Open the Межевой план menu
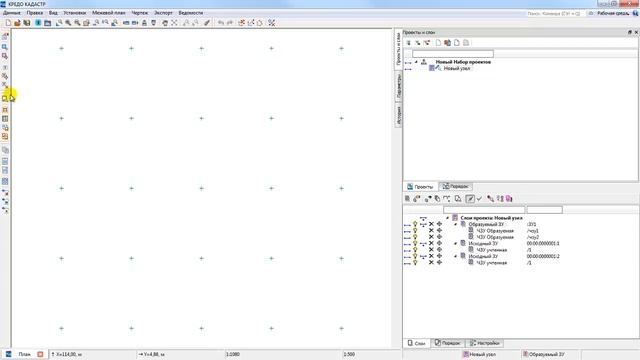Viewport: 640px width, 360px height. pyautogui.click(x=109, y=13)
